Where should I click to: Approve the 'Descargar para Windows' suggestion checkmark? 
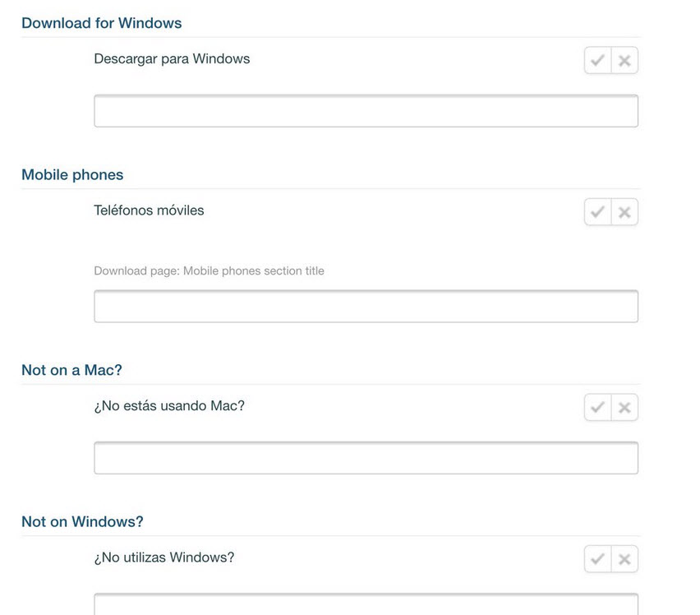click(x=597, y=60)
